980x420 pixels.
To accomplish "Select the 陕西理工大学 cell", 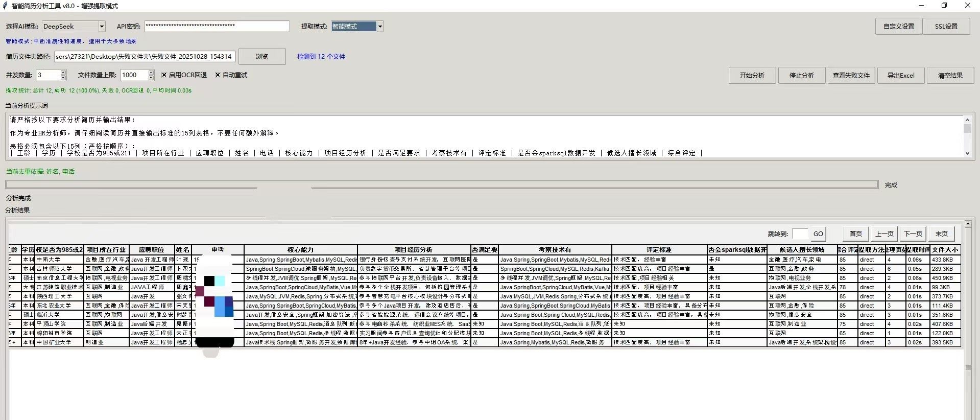I will tap(59, 296).
